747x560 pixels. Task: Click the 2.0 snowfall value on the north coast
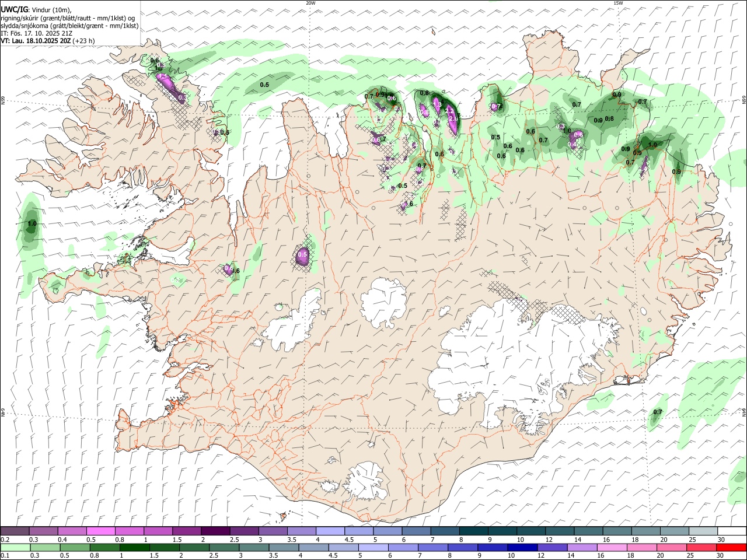[x=453, y=117]
